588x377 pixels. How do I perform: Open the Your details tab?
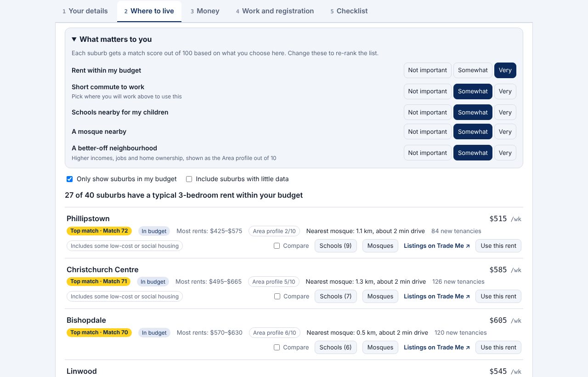click(85, 11)
